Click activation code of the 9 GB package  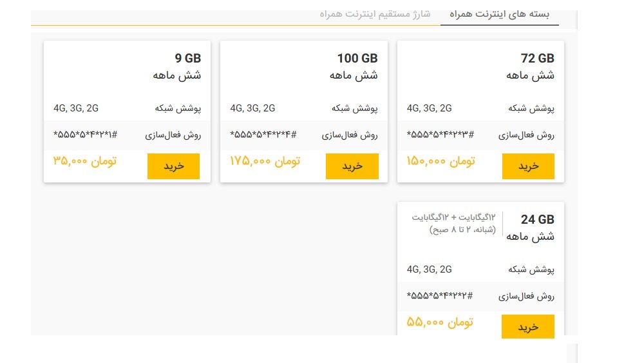[85, 135]
